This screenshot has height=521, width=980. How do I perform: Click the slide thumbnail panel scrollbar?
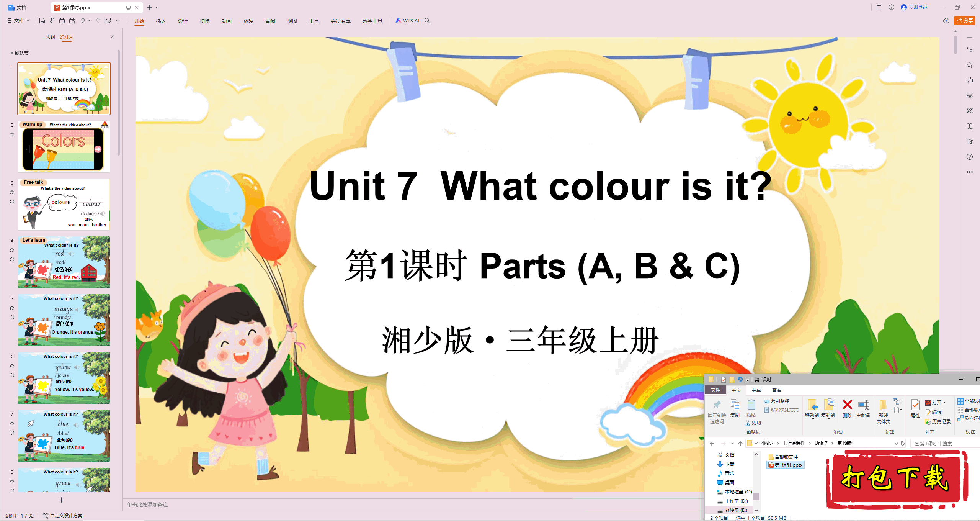pos(119,103)
